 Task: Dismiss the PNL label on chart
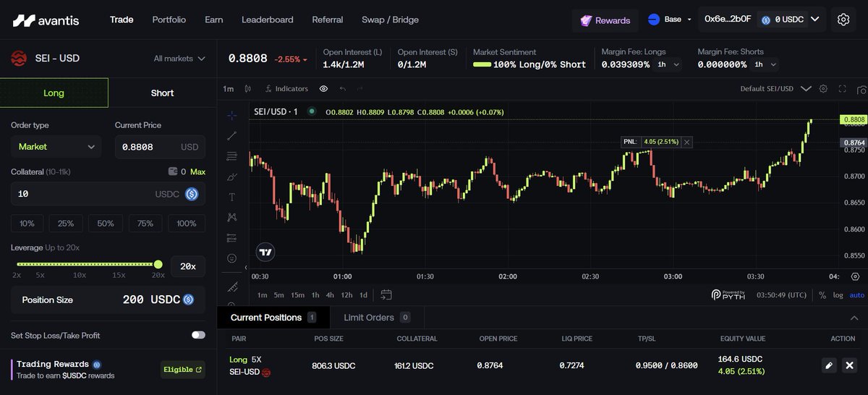pos(686,142)
